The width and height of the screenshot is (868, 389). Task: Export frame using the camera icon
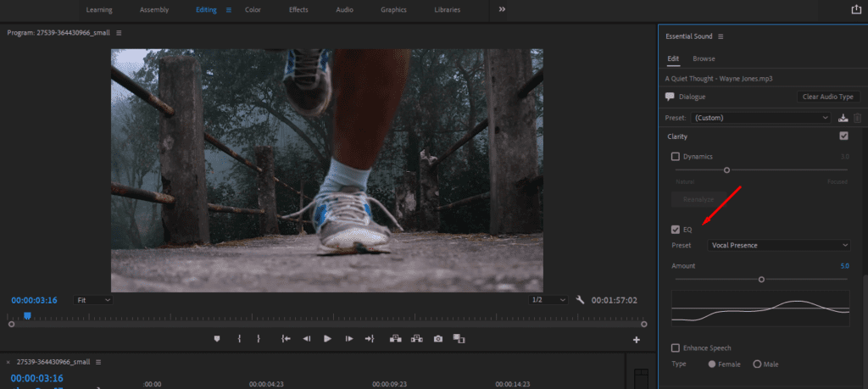tap(438, 339)
